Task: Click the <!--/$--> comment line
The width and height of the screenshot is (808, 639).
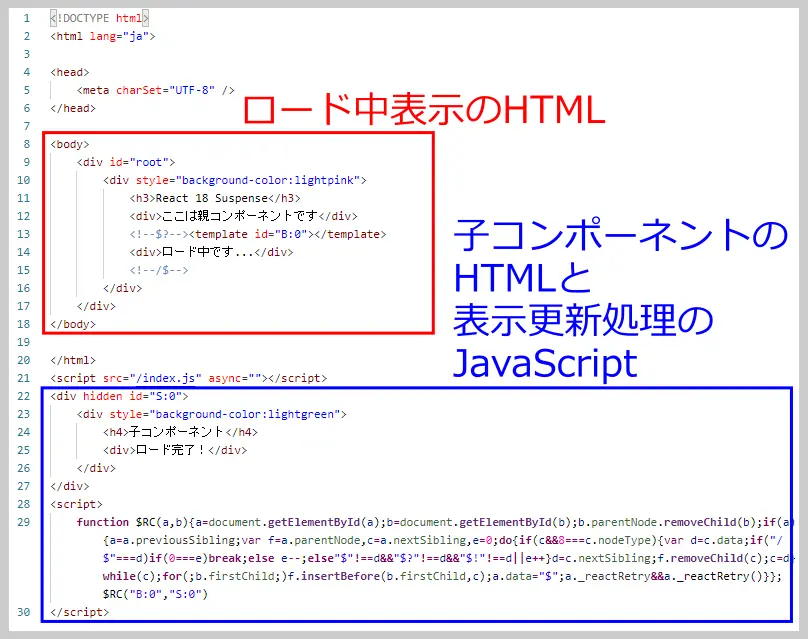Action: (159, 271)
